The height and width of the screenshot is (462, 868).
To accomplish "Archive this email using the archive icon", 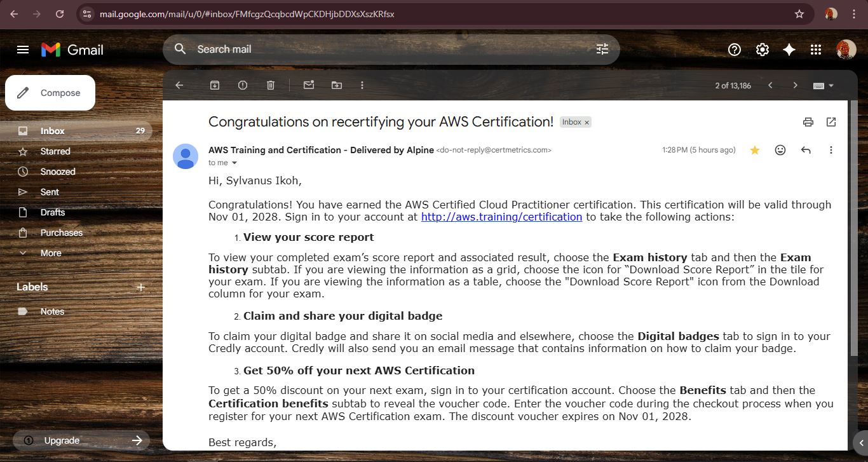I will pyautogui.click(x=215, y=85).
